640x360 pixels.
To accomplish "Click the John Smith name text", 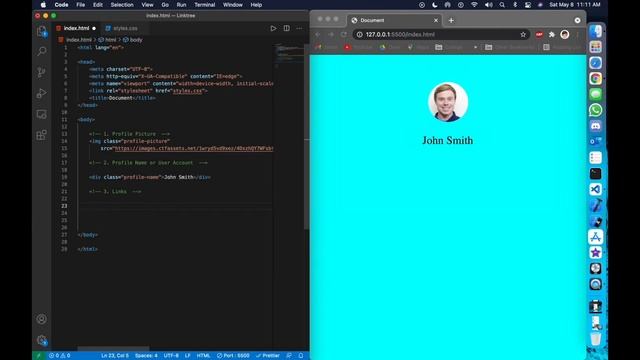I will click(x=447, y=140).
